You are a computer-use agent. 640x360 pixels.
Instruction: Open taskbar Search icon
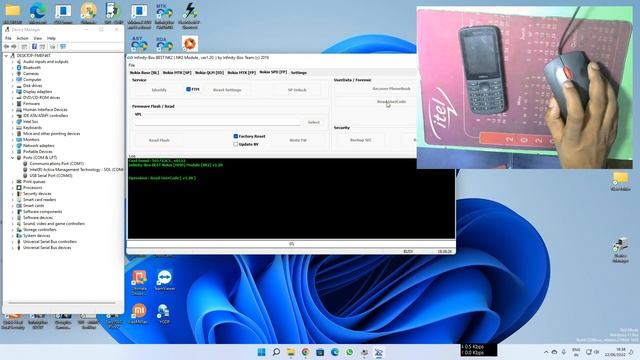point(276,352)
